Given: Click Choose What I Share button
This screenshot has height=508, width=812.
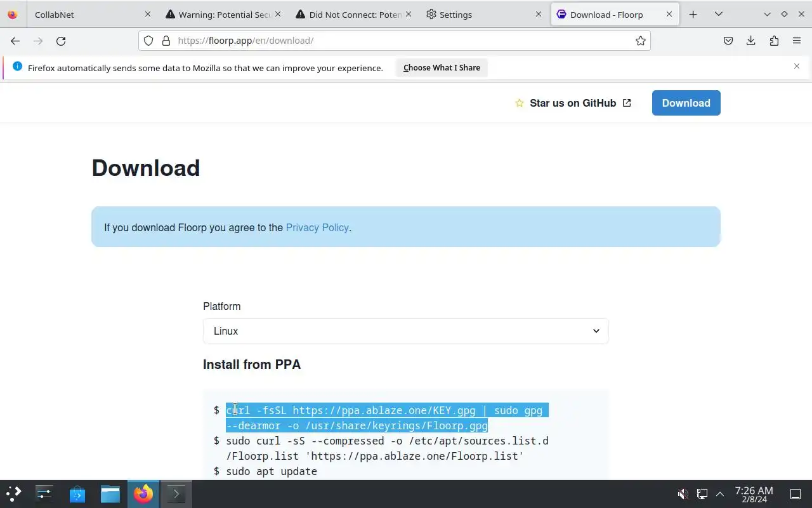Looking at the screenshot, I should click(x=442, y=68).
